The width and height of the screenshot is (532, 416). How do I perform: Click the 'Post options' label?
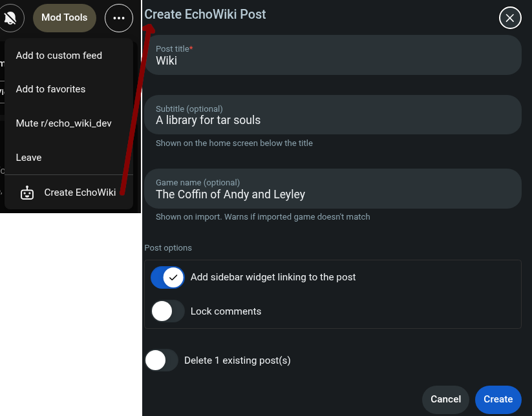(168, 248)
